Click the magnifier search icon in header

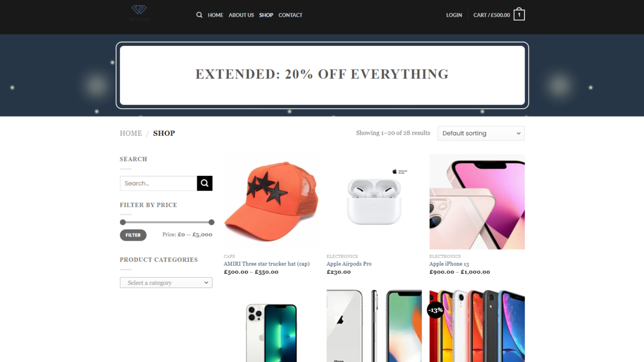(199, 15)
